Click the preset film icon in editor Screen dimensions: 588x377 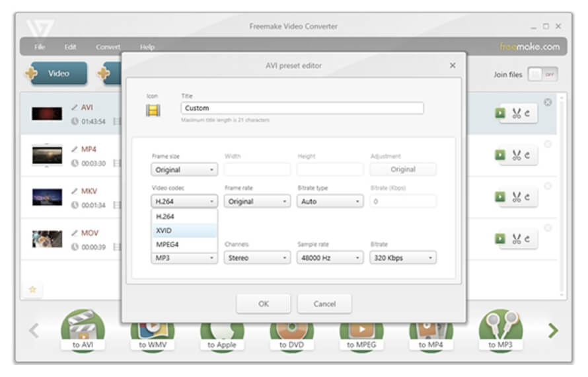pyautogui.click(x=153, y=110)
